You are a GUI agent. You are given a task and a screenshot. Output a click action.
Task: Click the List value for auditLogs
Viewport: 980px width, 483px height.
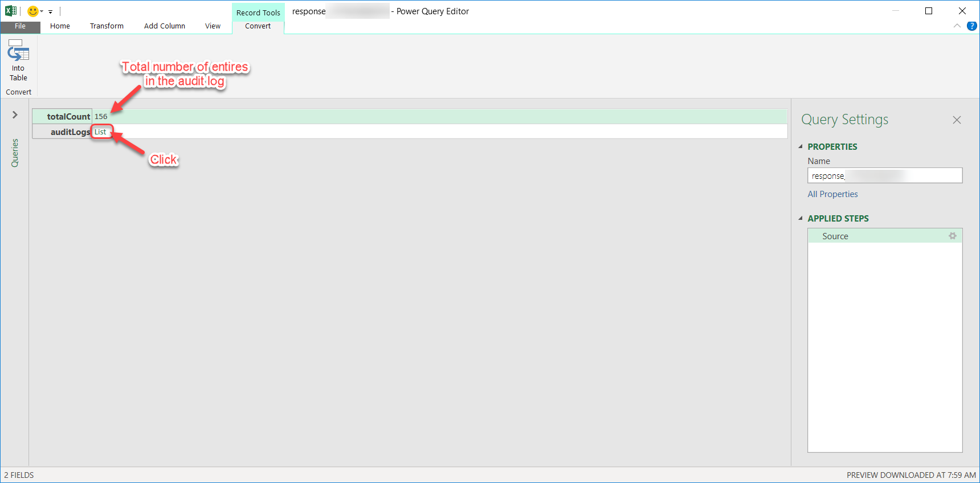click(x=100, y=132)
